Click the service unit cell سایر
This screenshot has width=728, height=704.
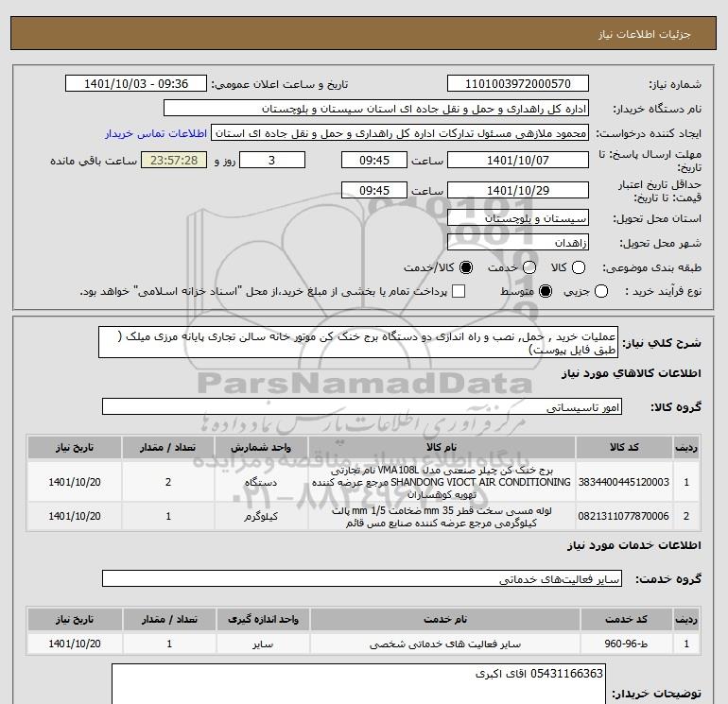click(263, 644)
